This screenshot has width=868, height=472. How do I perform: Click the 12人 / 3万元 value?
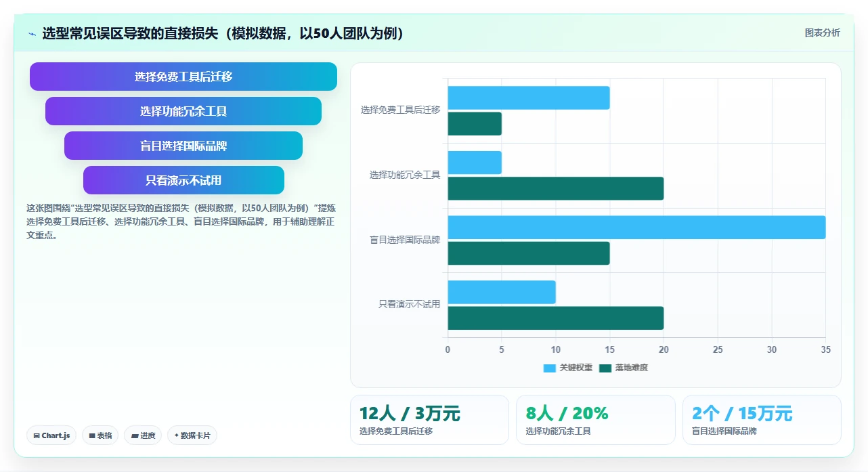coord(410,413)
